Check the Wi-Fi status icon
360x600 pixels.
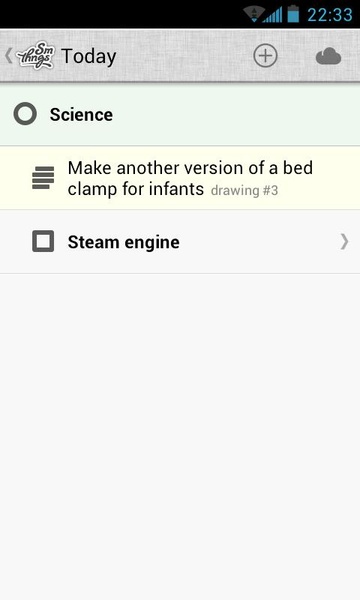(x=253, y=14)
